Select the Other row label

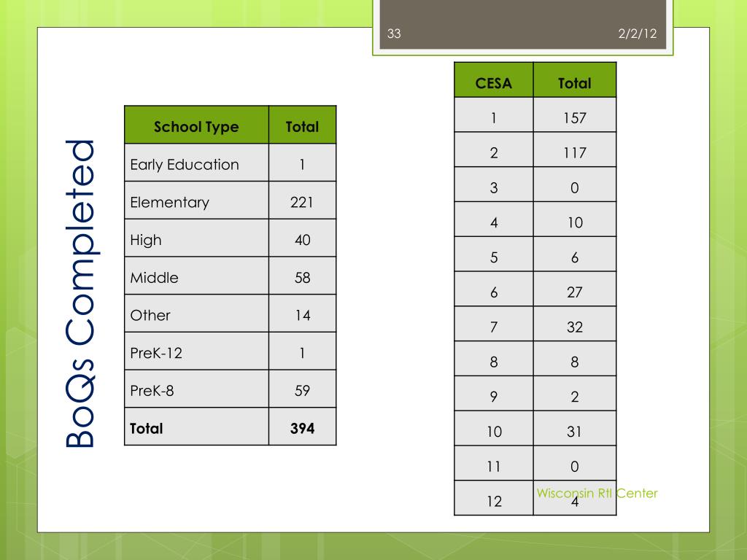pos(150,315)
